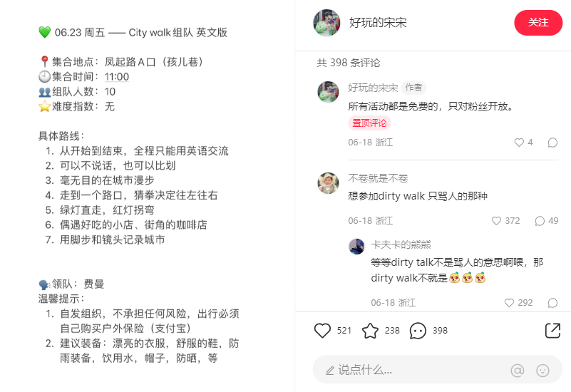
Task: Reply to 卡夫卡的熊熊's comment
Action: pyautogui.click(x=552, y=303)
